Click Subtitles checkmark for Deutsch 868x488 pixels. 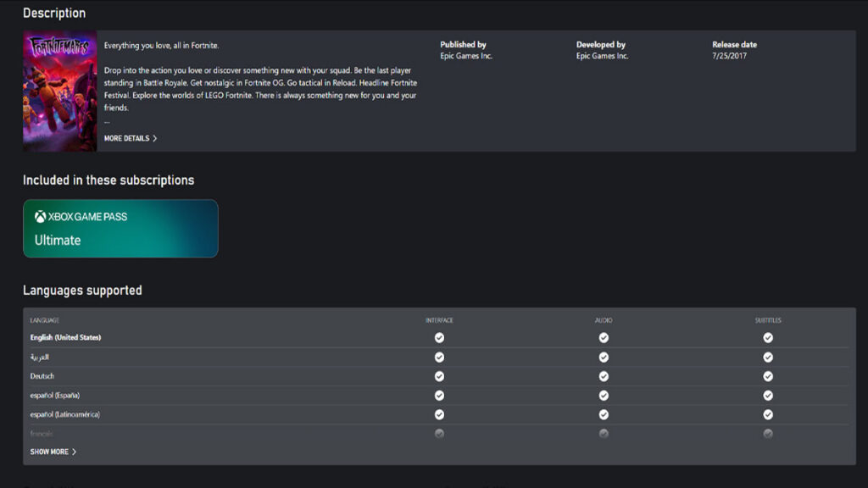tap(768, 376)
